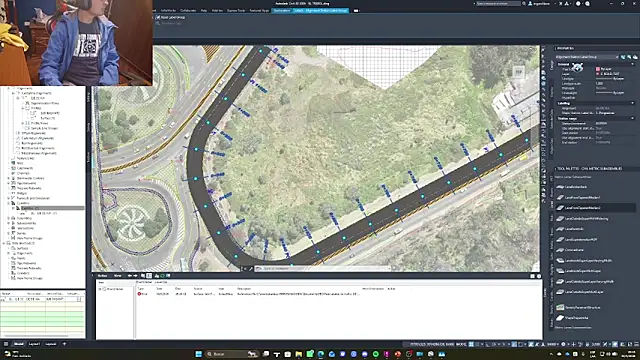Open the Geolocation ribbon tab
640x360 pixels.
282,10
